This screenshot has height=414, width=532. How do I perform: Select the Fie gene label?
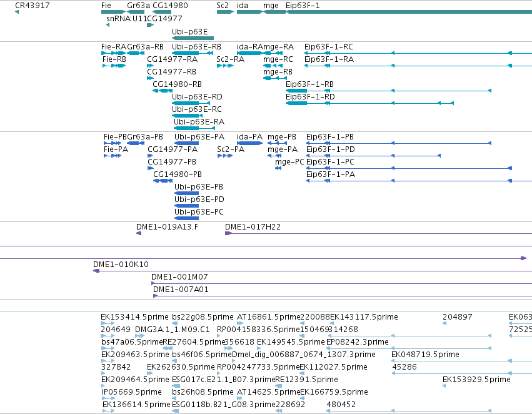click(x=106, y=6)
